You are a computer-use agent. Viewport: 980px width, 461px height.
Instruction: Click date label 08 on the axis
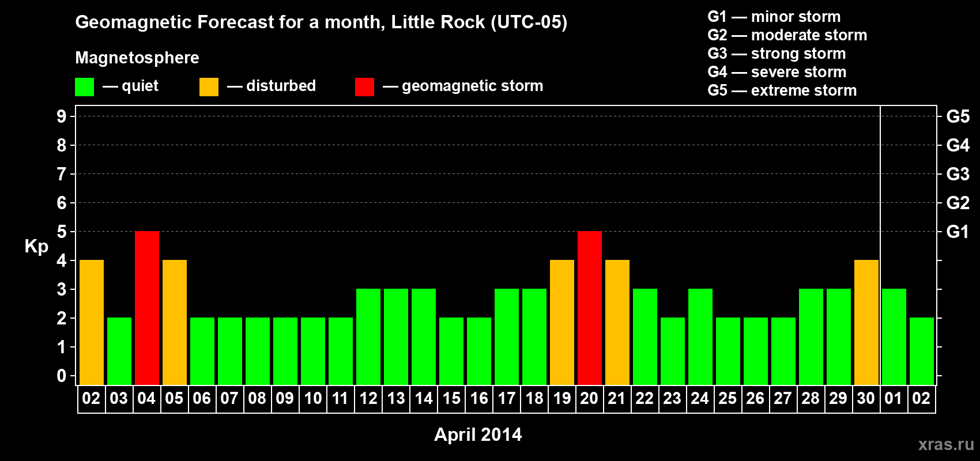point(258,399)
